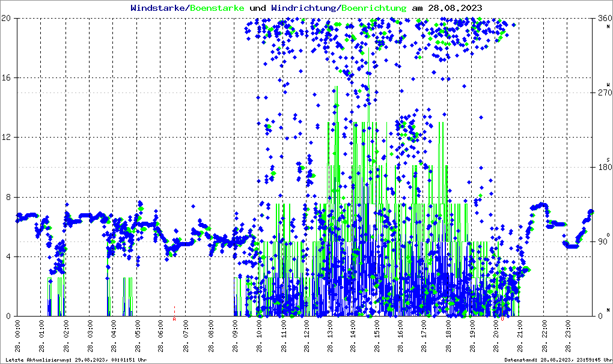Click the right axis value 180

click(605, 167)
